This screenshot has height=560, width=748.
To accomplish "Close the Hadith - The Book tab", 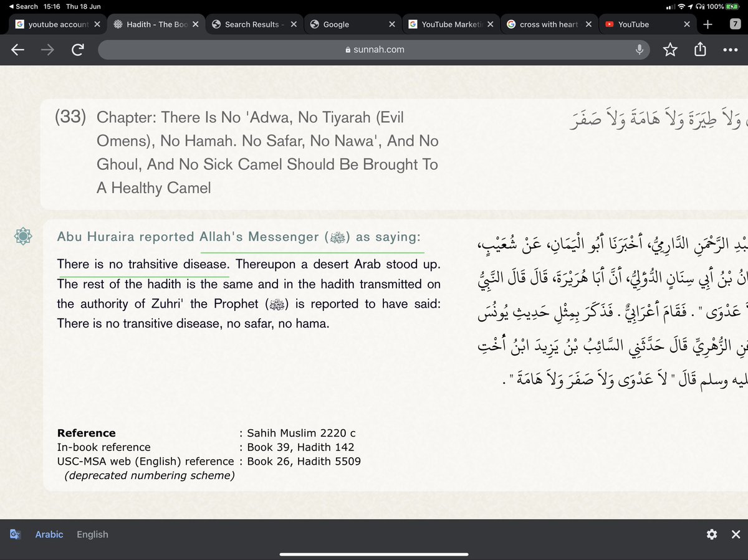I will coord(196,24).
